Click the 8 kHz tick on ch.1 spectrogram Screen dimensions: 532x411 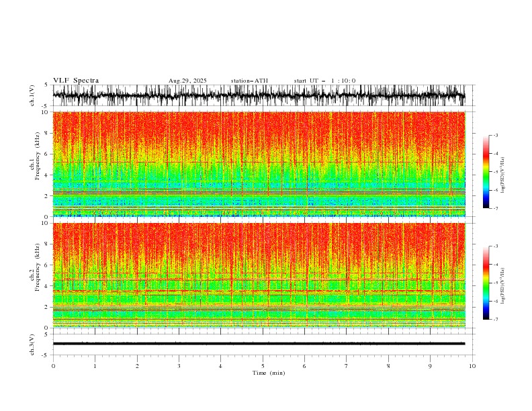pos(46,133)
